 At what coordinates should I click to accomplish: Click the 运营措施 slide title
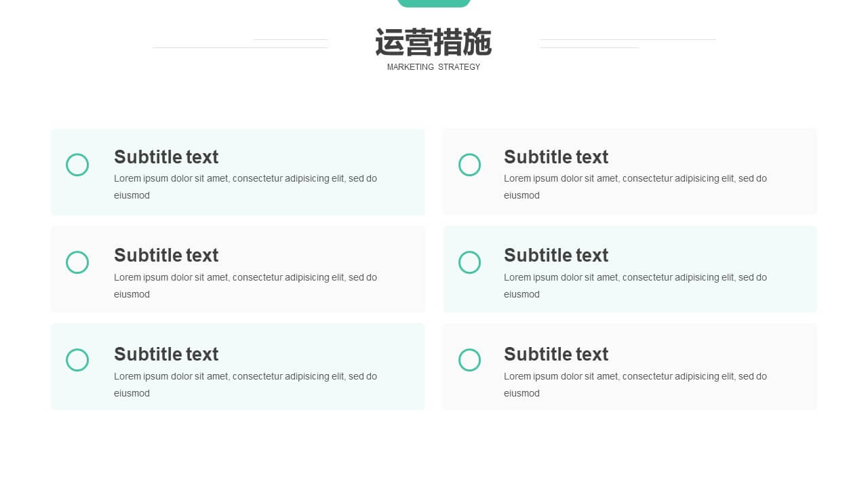pyautogui.click(x=433, y=43)
